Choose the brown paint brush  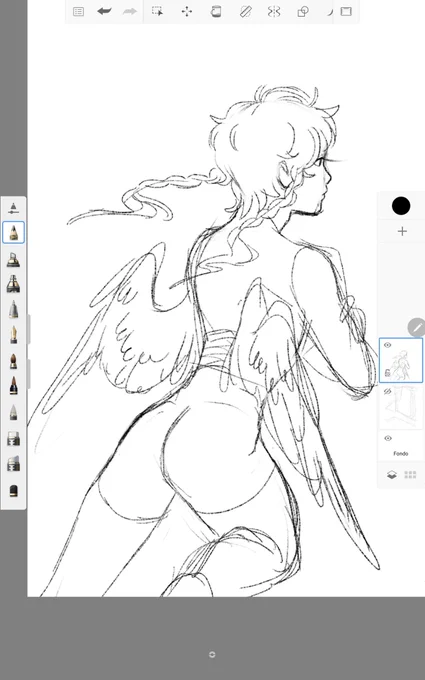pos(13,361)
